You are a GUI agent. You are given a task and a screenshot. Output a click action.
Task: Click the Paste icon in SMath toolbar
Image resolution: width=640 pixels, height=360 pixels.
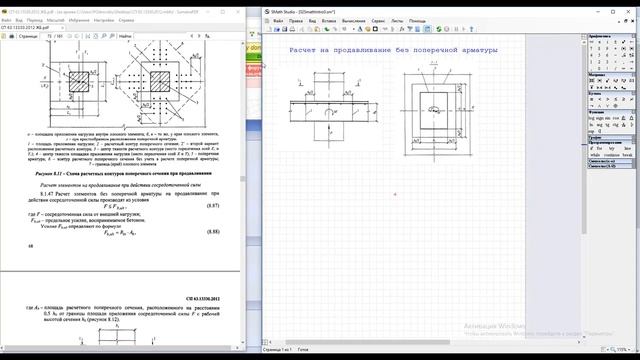317,29
